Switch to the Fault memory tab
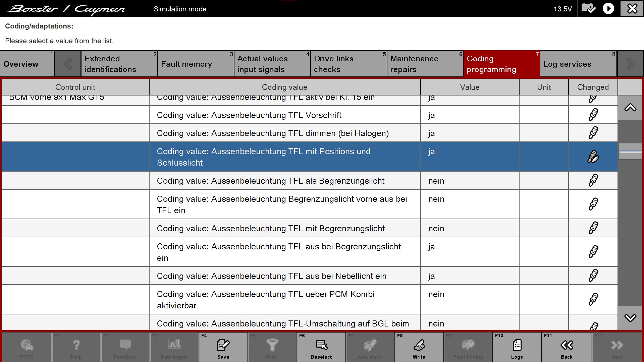This screenshot has height=362, width=644. (196, 64)
